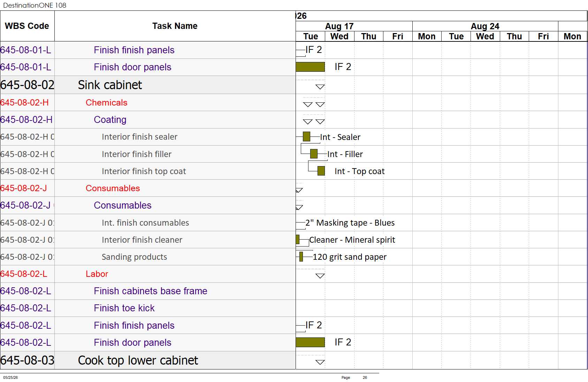Click the Labor summary triangle marker
Viewport: 588px width, 382px height.
tap(320, 276)
